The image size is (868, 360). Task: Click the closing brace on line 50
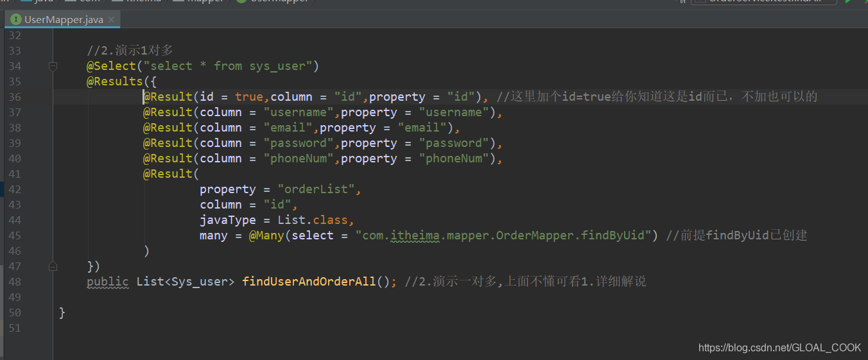point(62,313)
